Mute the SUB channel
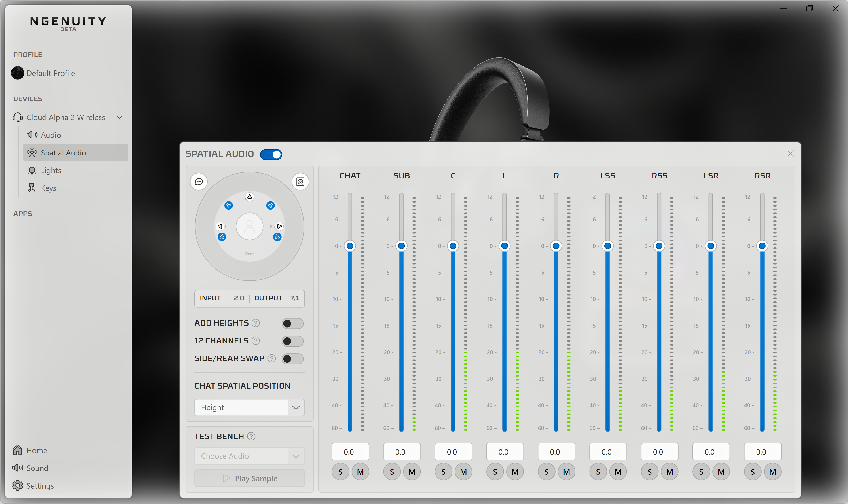This screenshot has height=504, width=848. click(412, 472)
